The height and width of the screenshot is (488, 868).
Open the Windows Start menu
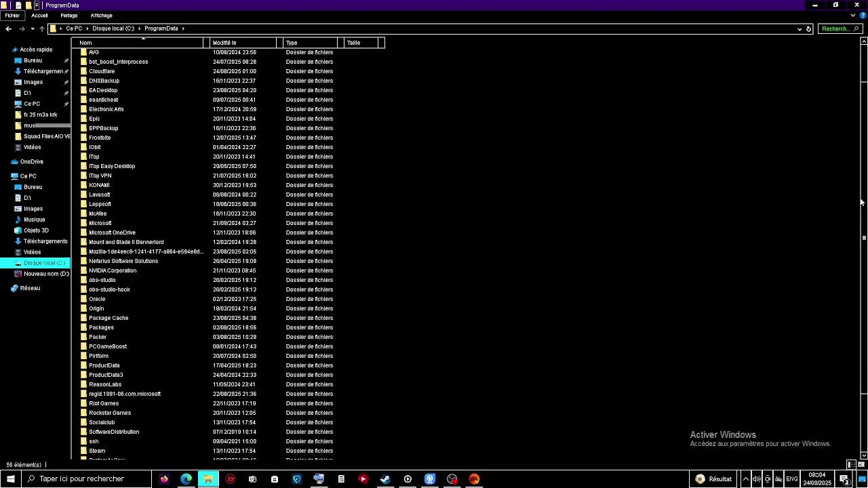coord(10,479)
